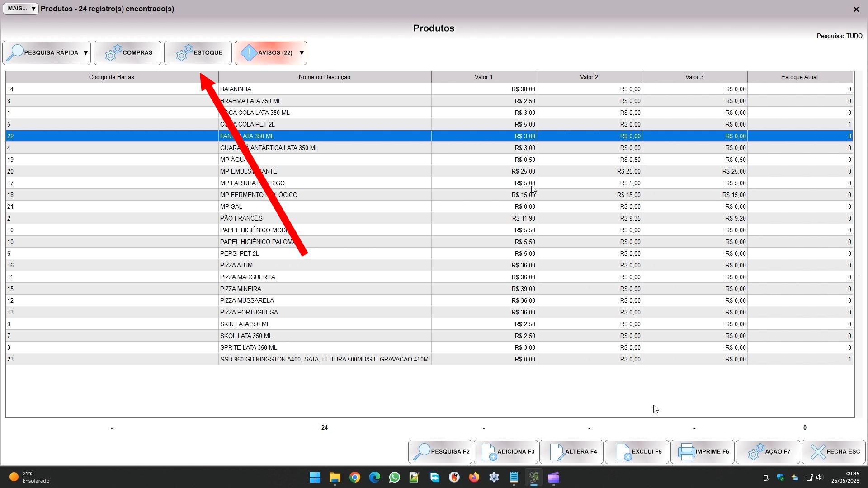The image size is (868, 488).
Task: Select PIZZA MINEIRA row
Action: point(429,289)
